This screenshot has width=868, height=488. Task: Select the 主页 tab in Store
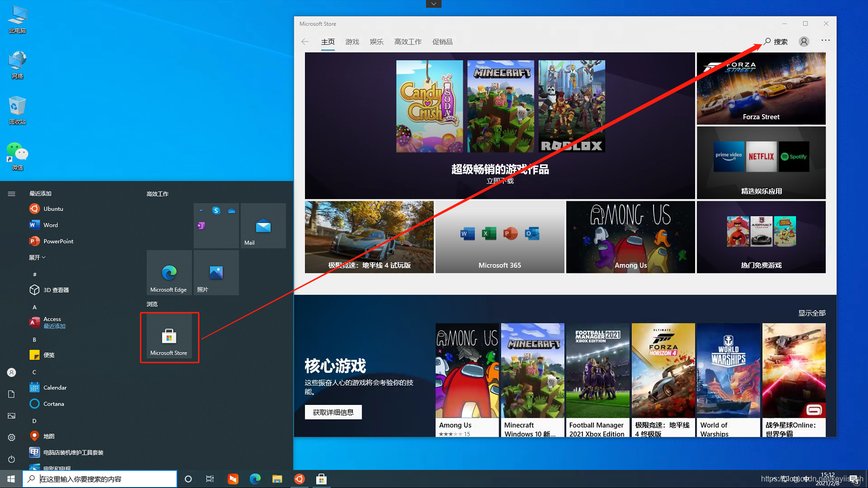click(328, 42)
